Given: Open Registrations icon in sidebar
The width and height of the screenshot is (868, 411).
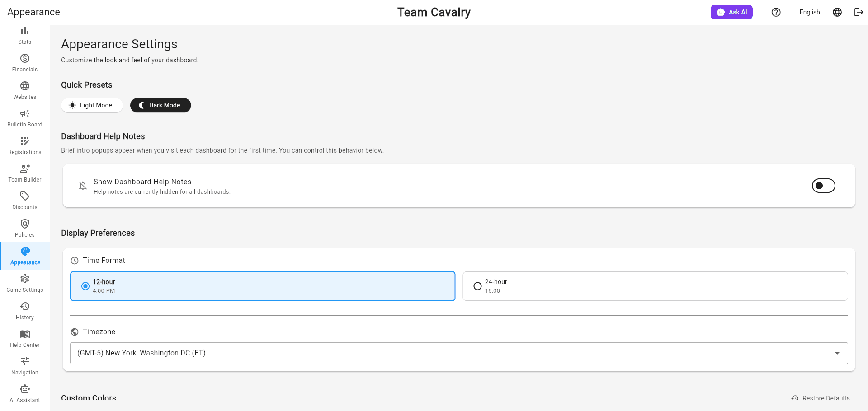Looking at the screenshot, I should 25,141.
